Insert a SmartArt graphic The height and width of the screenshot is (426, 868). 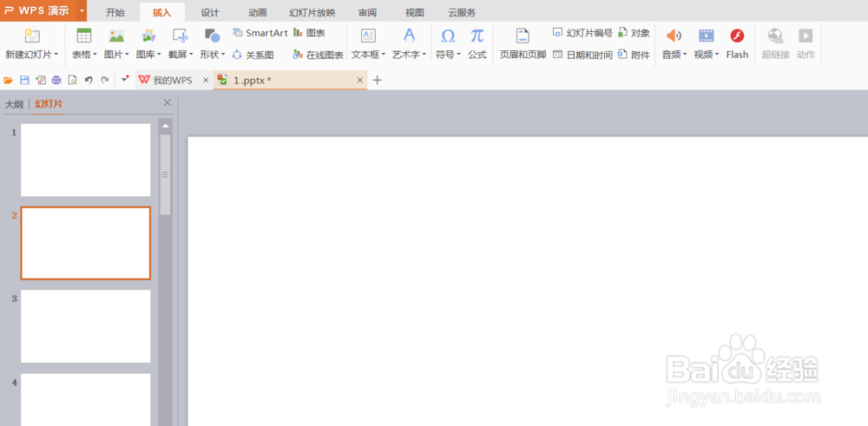(x=260, y=33)
